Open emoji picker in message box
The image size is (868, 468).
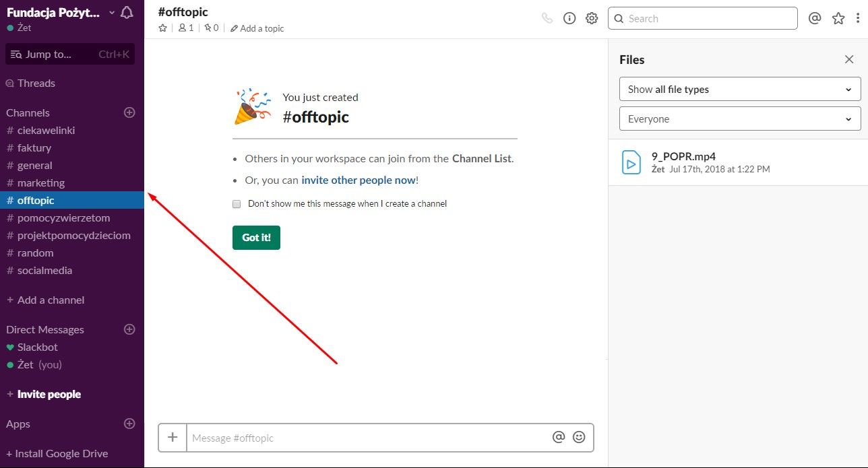[579, 437]
